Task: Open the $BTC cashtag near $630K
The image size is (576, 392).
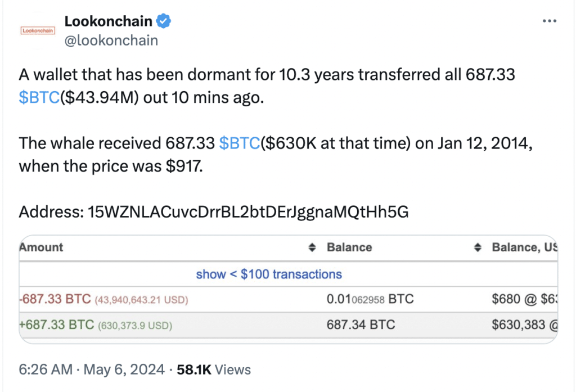Action: click(240, 143)
